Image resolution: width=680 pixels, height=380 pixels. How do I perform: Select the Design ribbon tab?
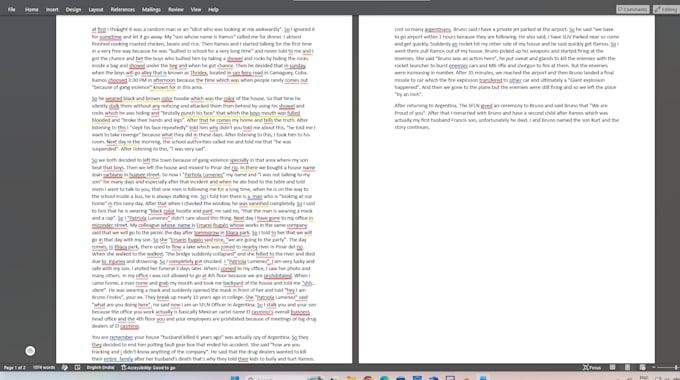73,10
